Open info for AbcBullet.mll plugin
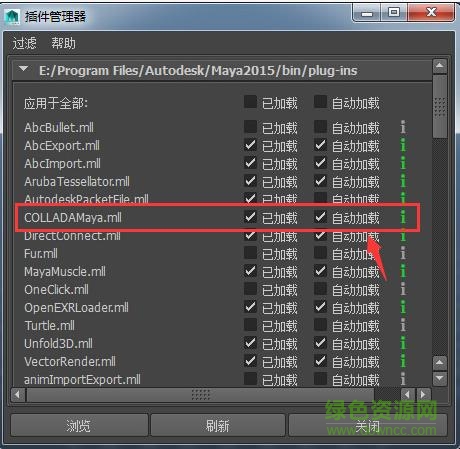Image resolution: width=460 pixels, height=449 pixels. point(403,127)
